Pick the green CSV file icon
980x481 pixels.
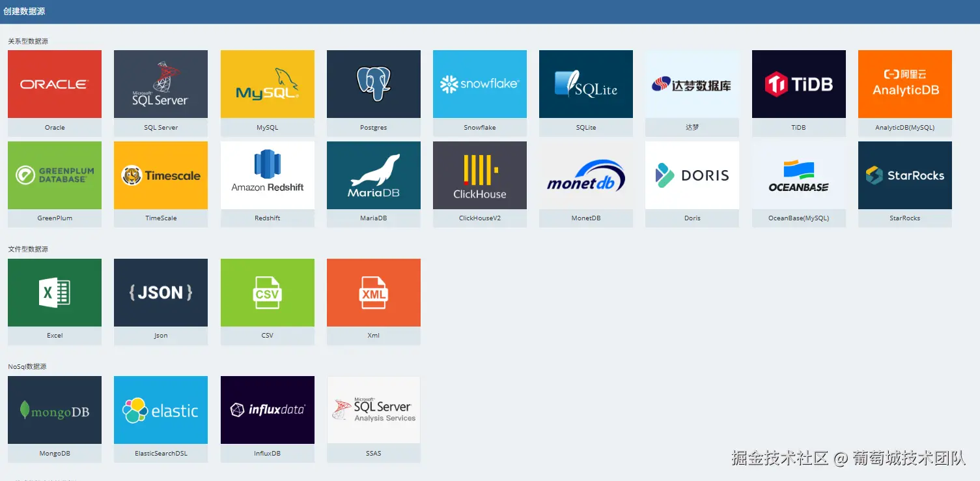[268, 293]
